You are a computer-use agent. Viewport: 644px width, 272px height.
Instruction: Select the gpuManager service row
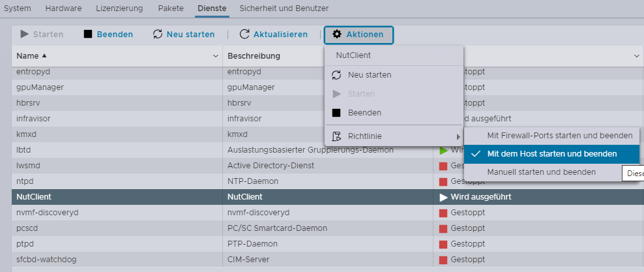(327, 87)
